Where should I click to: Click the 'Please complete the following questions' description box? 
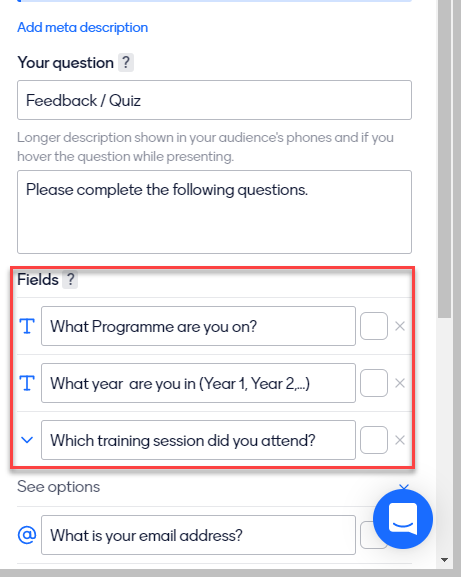click(x=214, y=212)
